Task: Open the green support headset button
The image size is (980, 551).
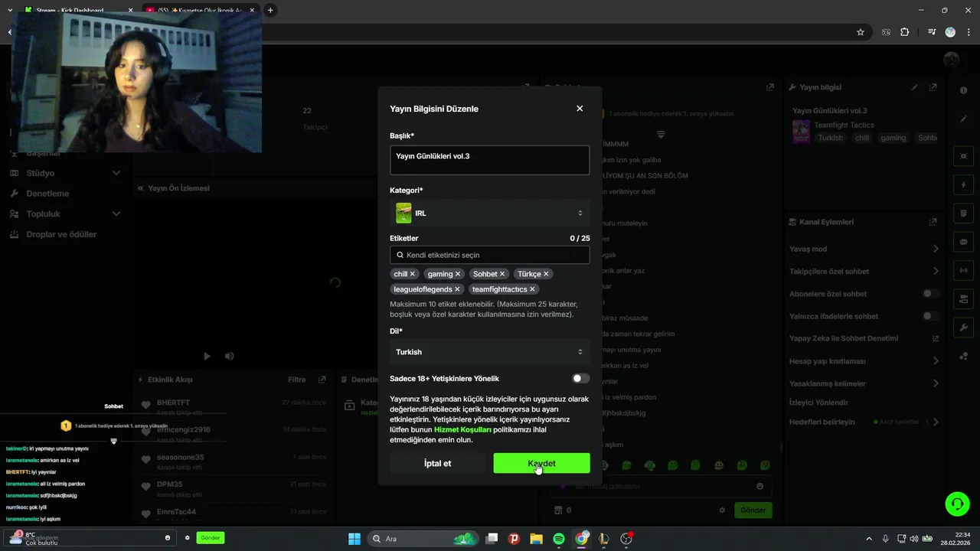Action: pos(957,504)
